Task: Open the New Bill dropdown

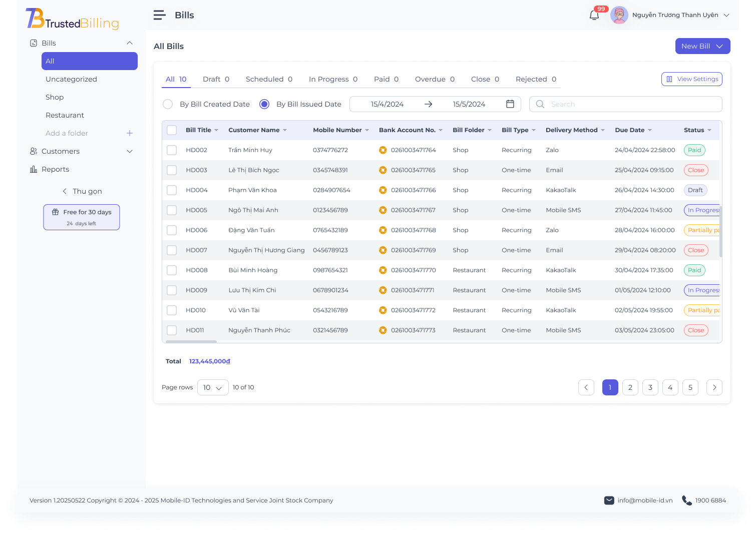Action: click(703, 46)
